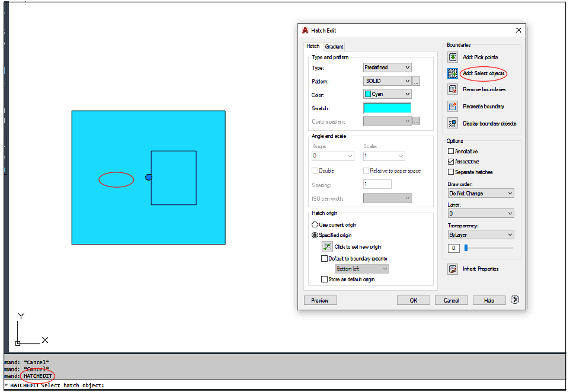The height and width of the screenshot is (392, 570).
Task: Click the Inherit Properties icon
Action: click(x=453, y=269)
